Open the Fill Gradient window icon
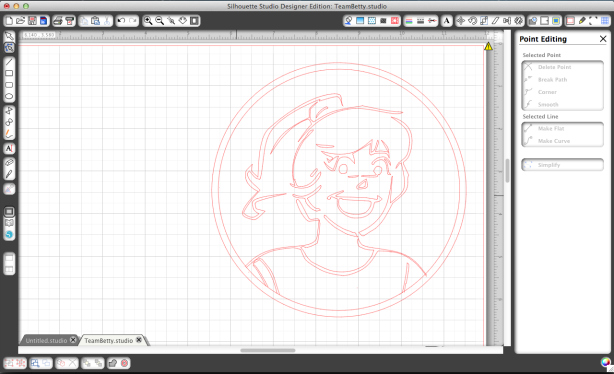 click(x=360, y=21)
